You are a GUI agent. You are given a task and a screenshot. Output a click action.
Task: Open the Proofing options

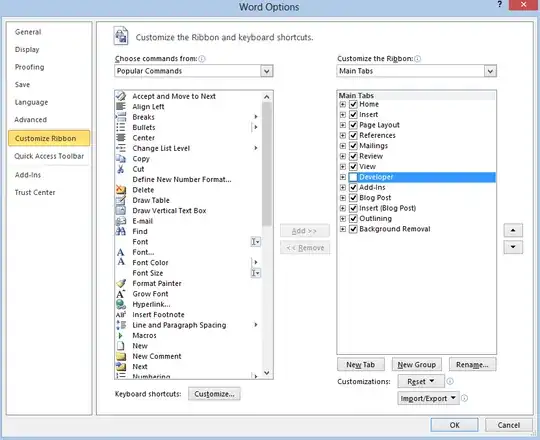click(x=29, y=67)
